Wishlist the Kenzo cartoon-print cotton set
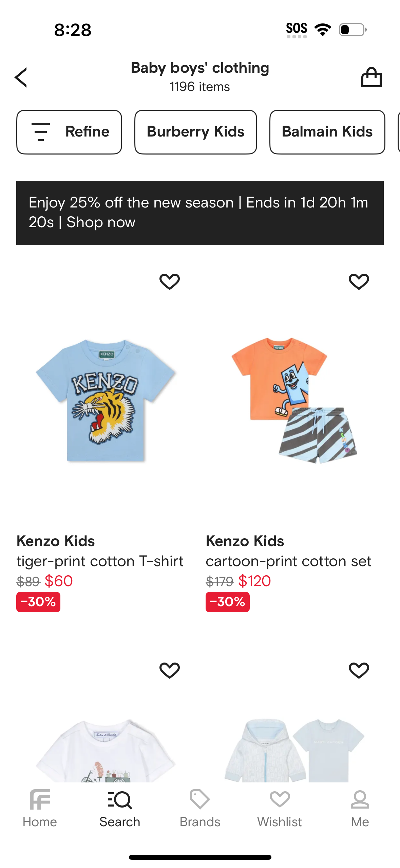The width and height of the screenshot is (400, 868). tap(359, 282)
